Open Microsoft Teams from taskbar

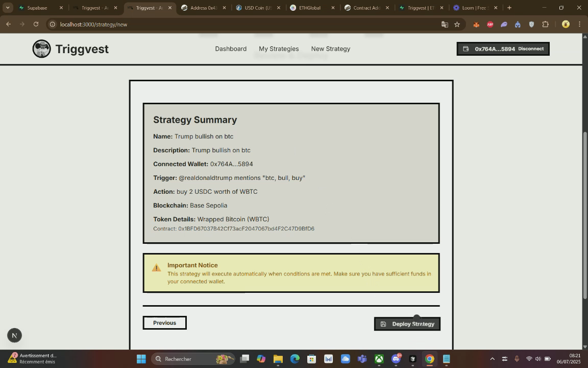coord(362,359)
